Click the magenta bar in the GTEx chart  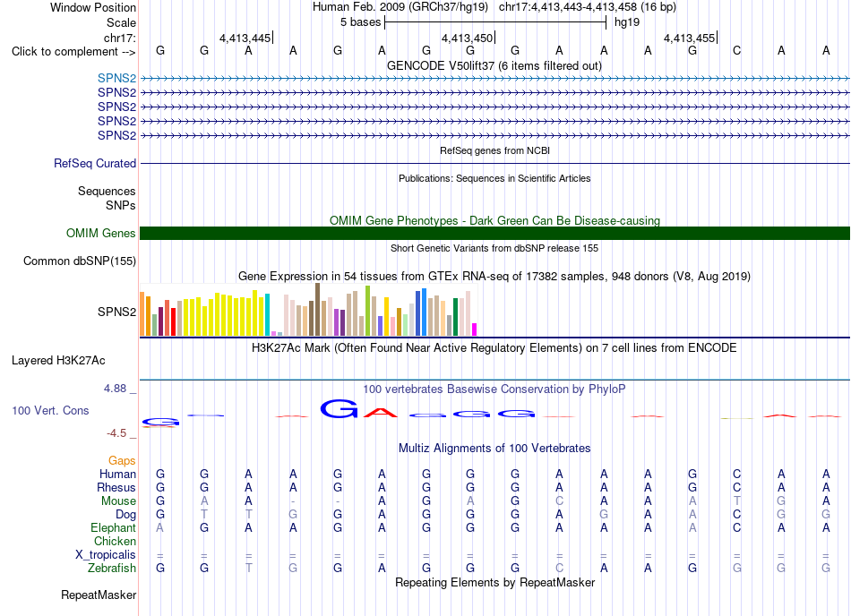(475, 329)
